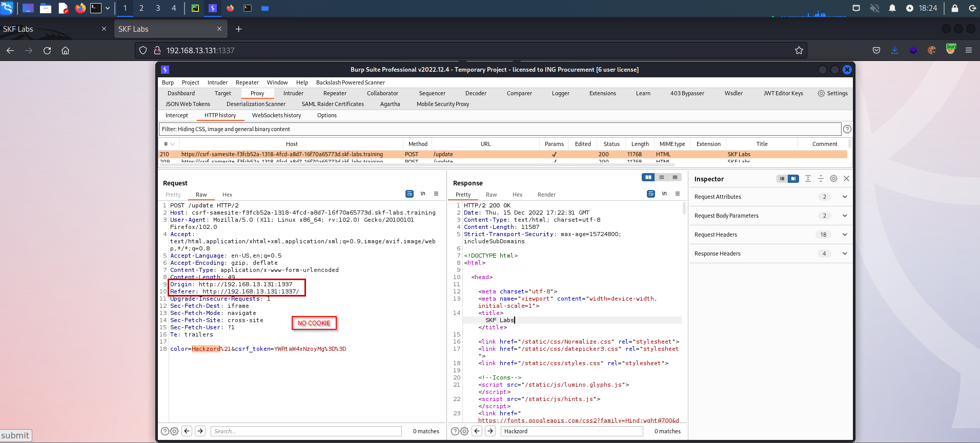Go to previous response search match
This screenshot has height=443, width=980.
pyautogui.click(x=477, y=431)
